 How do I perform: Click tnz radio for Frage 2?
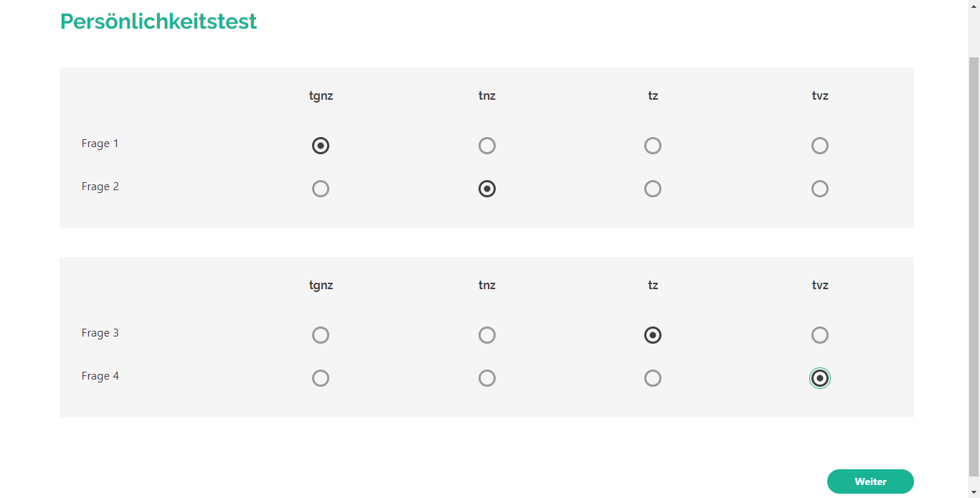[487, 189]
